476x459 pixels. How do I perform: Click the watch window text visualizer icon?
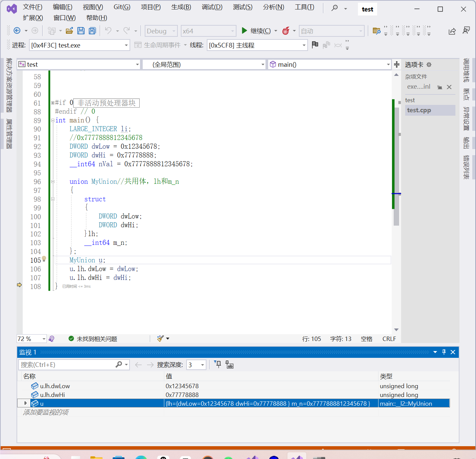pyautogui.click(x=230, y=365)
